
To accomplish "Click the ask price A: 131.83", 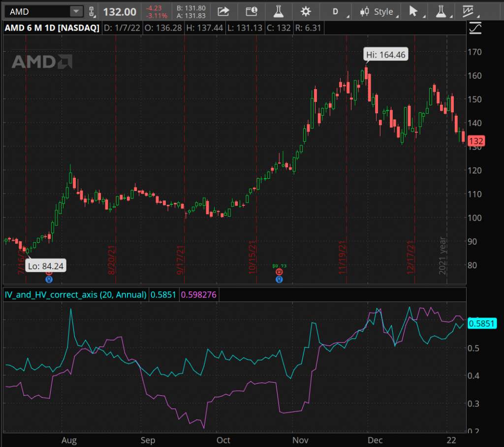I will [x=191, y=15].
